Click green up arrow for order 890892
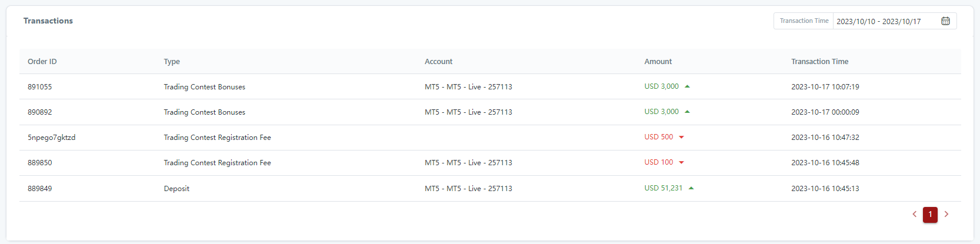Image resolution: width=980 pixels, height=244 pixels. (687, 112)
